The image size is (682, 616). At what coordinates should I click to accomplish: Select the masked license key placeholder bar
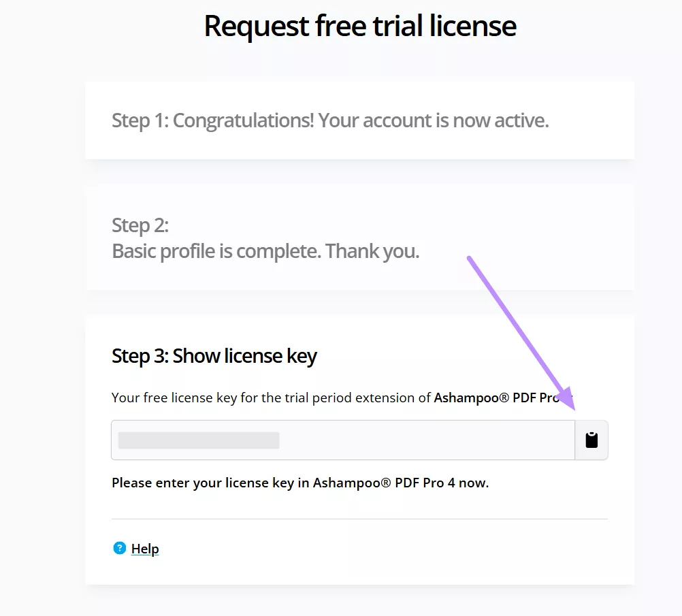(x=197, y=439)
